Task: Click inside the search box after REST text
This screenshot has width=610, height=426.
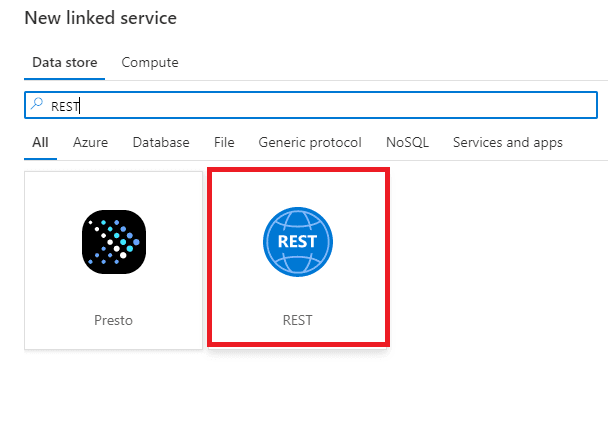Action: click(x=300, y=104)
